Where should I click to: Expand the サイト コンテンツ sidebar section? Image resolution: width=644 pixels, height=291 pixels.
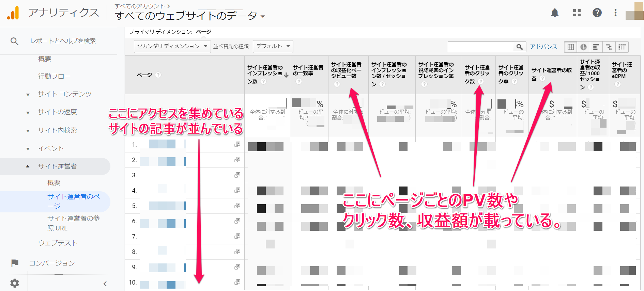tap(28, 94)
